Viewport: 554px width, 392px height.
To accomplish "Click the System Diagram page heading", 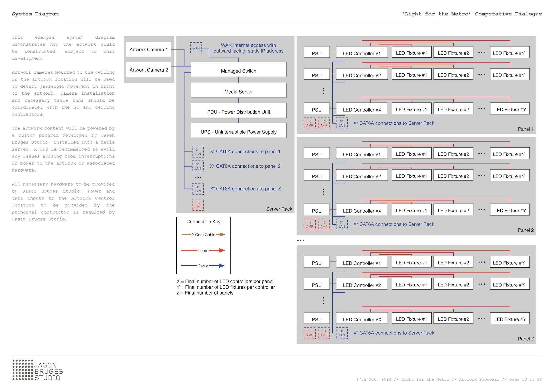I will coord(35,14).
